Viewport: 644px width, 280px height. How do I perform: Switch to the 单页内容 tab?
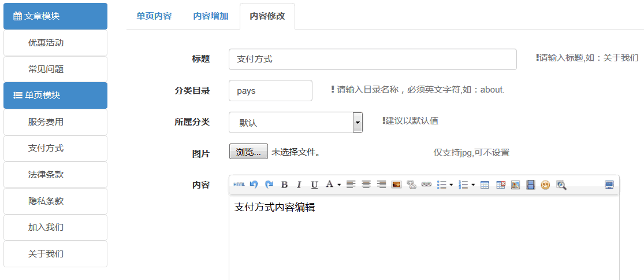pyautogui.click(x=154, y=16)
